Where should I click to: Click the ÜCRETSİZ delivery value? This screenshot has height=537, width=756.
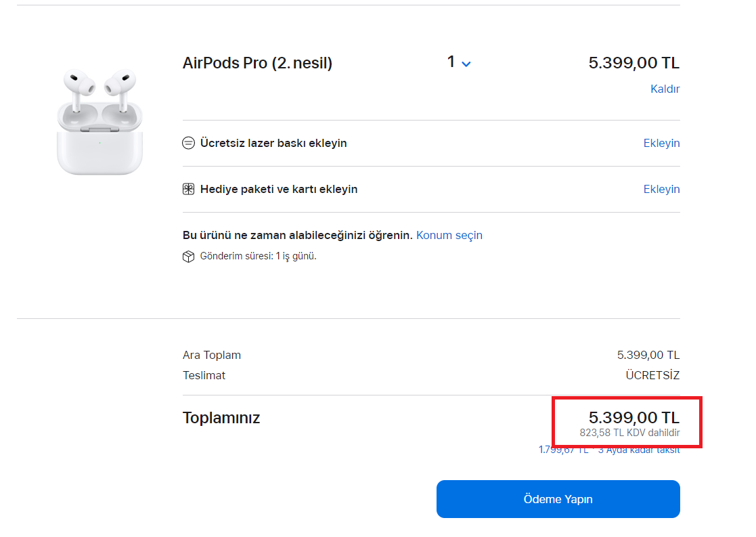pyautogui.click(x=652, y=375)
